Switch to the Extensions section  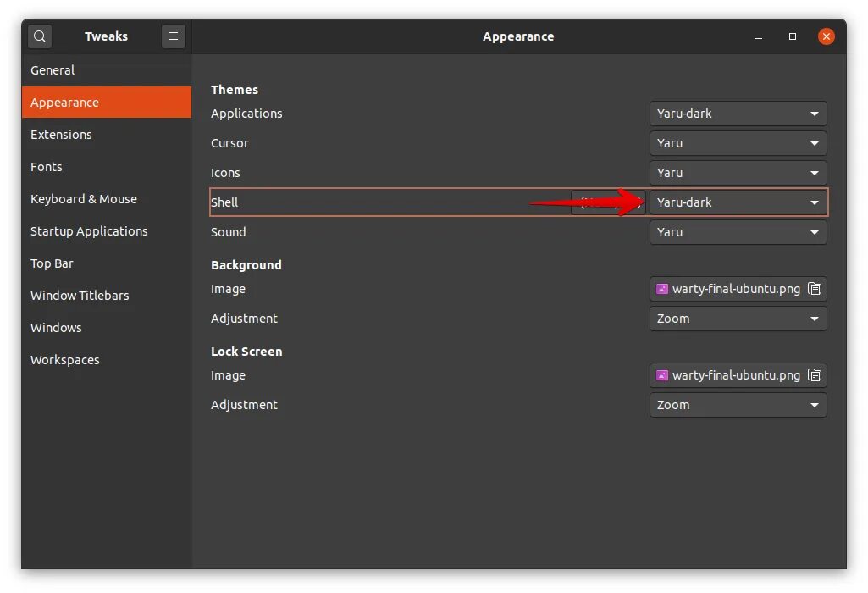tap(61, 135)
